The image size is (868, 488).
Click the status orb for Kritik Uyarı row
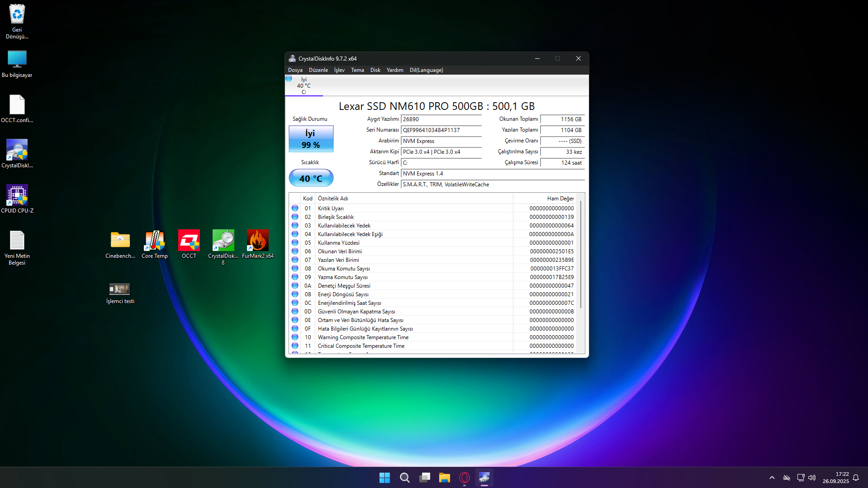click(x=295, y=208)
